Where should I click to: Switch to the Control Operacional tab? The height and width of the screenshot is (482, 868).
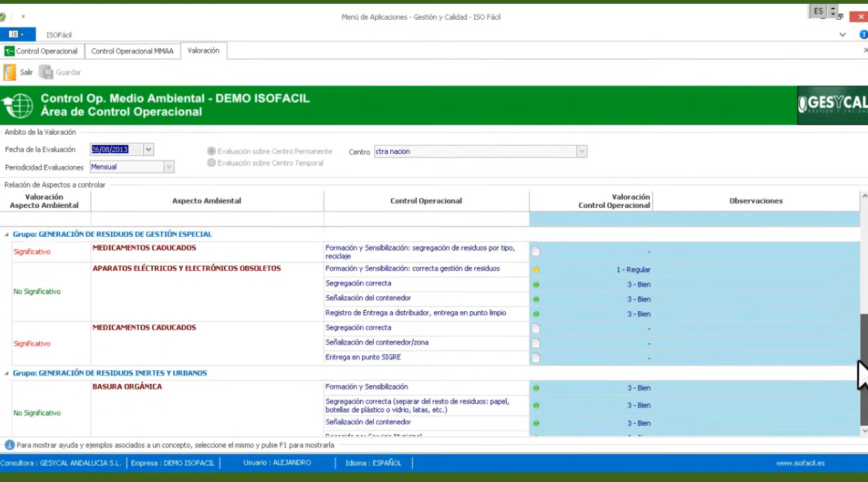[41, 51]
